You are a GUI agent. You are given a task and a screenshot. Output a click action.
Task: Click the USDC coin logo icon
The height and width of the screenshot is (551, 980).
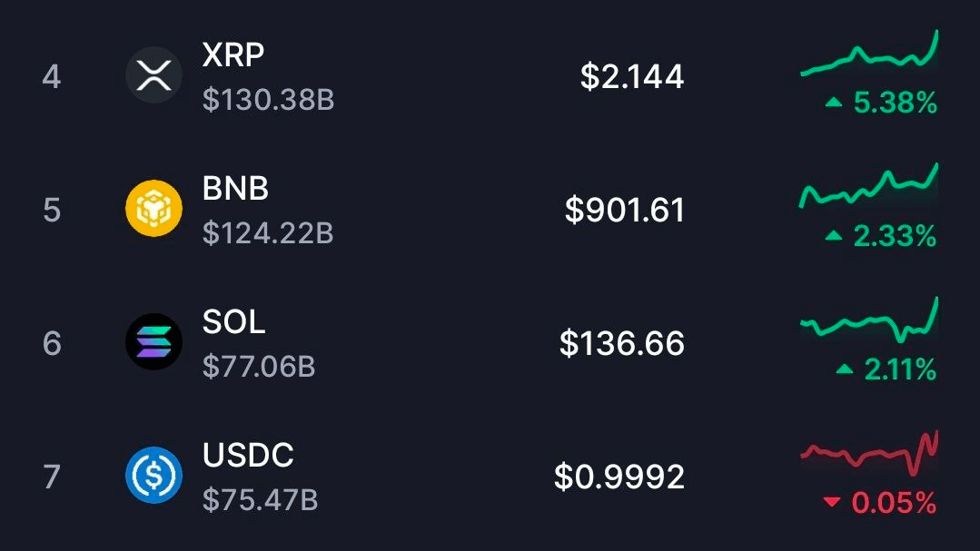(x=153, y=476)
